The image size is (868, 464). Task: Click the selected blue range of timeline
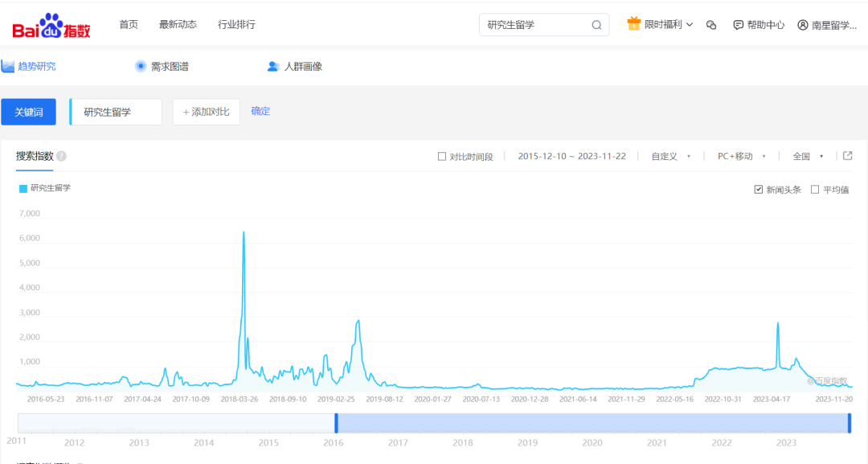(592, 423)
